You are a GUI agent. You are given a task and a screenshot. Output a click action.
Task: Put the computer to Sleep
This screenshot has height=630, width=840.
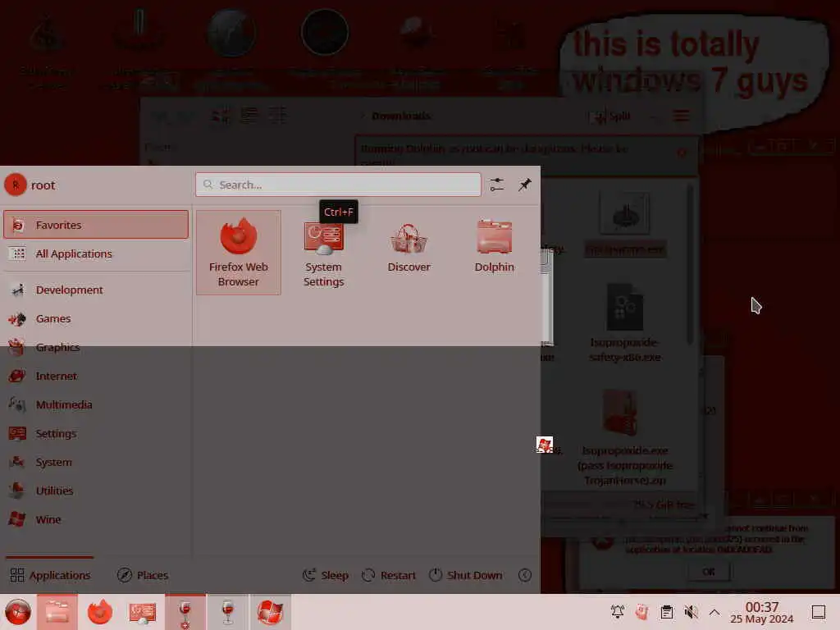tap(326, 575)
